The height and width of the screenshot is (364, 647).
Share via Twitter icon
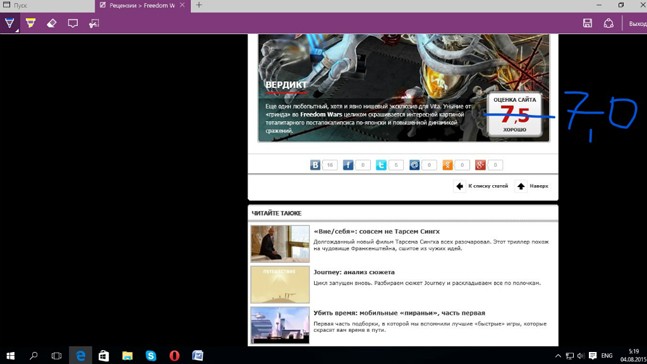[381, 165]
